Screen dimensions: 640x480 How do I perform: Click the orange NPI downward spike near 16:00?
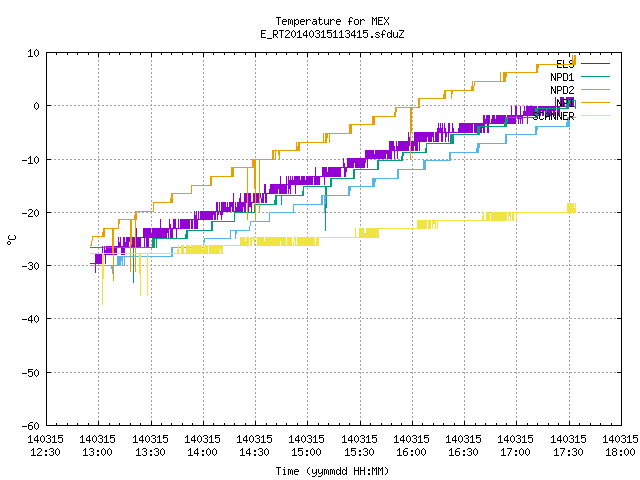pos(411,133)
